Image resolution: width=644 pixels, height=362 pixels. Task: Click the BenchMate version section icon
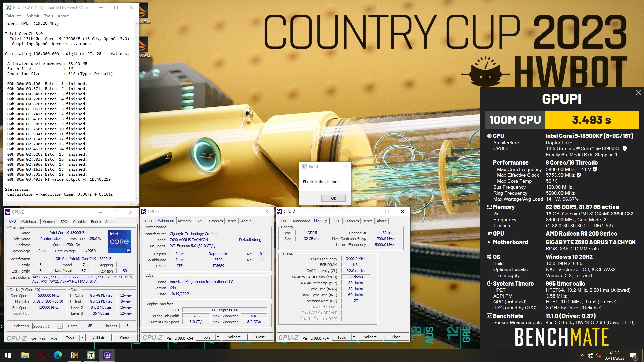pyautogui.click(x=489, y=316)
